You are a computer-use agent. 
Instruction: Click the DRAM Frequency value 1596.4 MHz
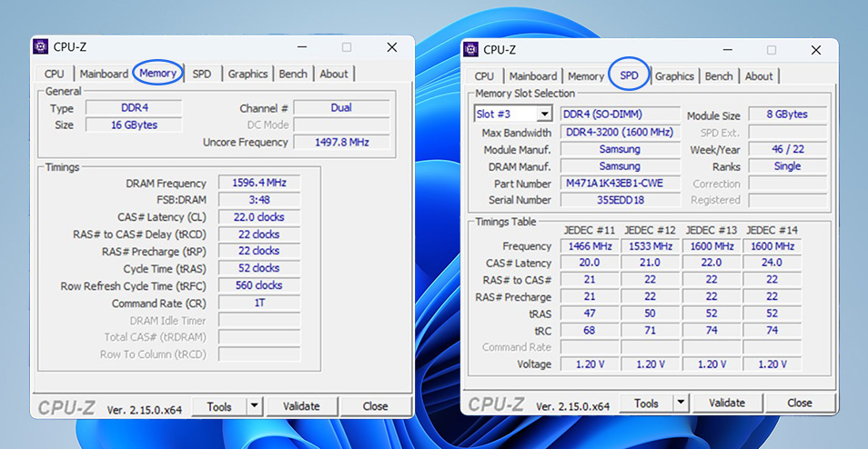pyautogui.click(x=259, y=183)
